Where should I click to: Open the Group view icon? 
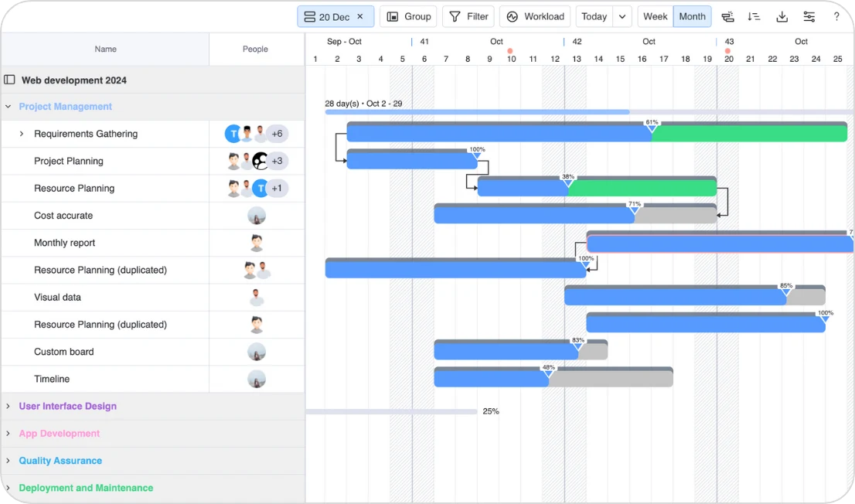(x=408, y=15)
